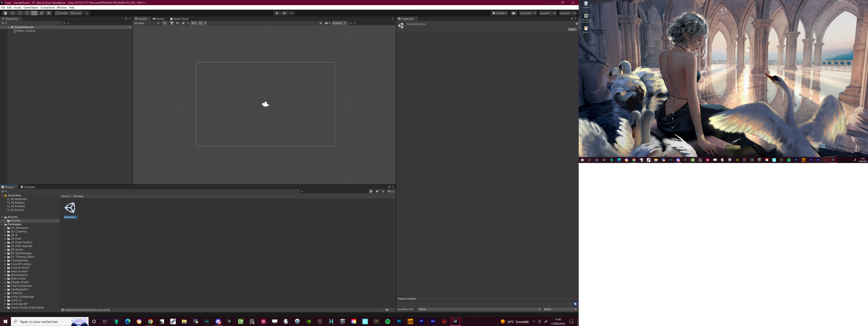The image size is (868, 326).
Task: Launch Spotify from the taskbar
Action: click(x=387, y=321)
